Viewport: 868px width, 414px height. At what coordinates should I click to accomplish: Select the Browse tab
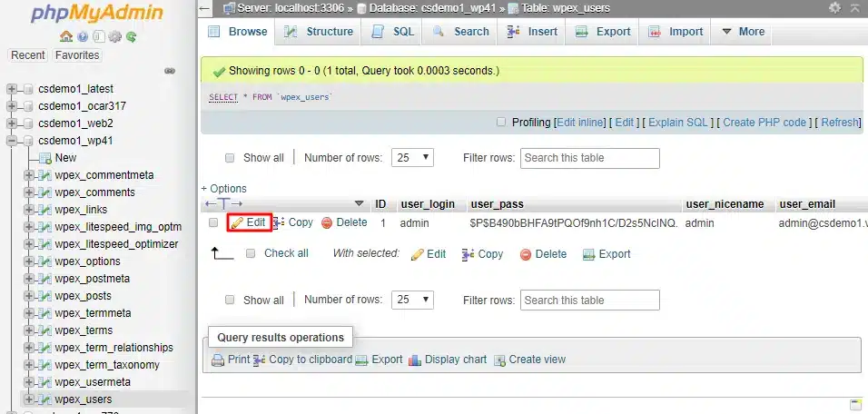(238, 32)
